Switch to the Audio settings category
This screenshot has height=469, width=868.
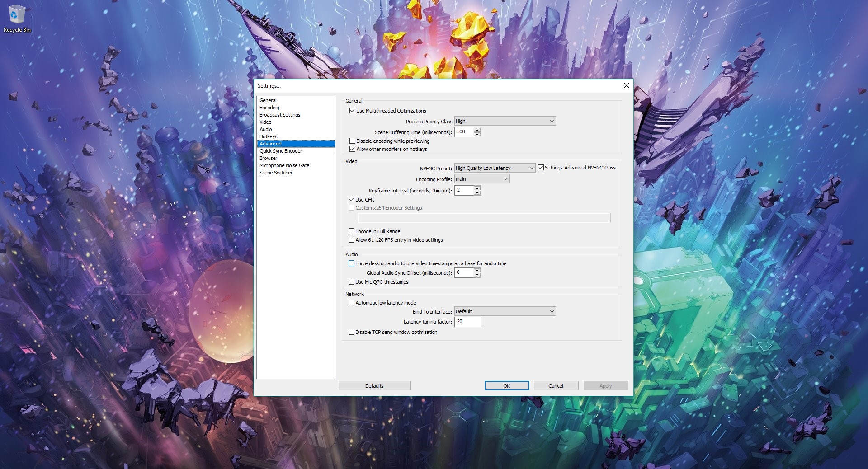[296, 129]
